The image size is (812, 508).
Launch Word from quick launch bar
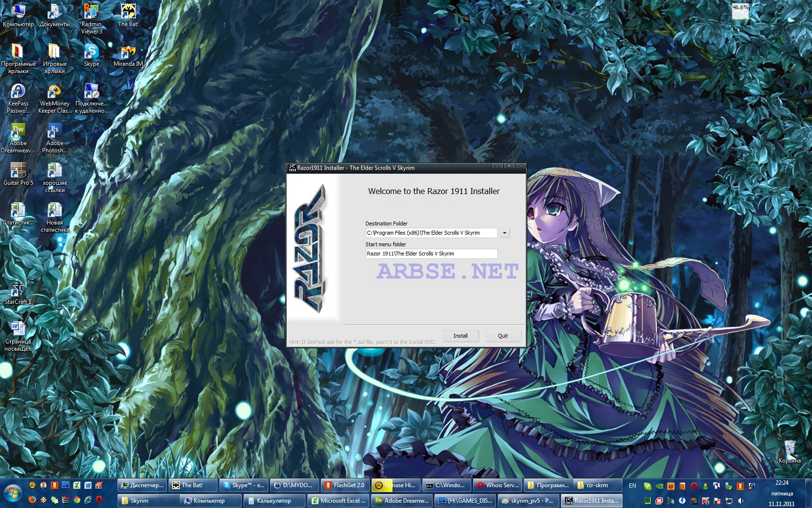tap(88, 485)
